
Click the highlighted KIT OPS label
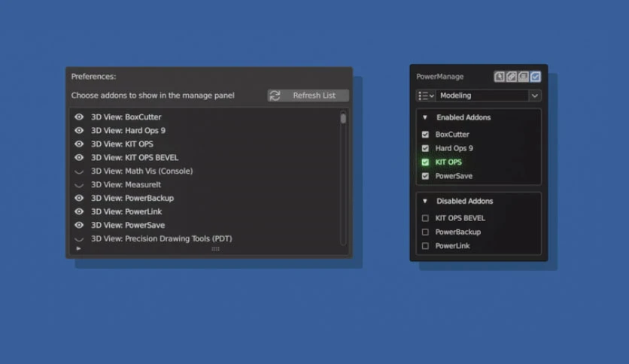coord(448,162)
